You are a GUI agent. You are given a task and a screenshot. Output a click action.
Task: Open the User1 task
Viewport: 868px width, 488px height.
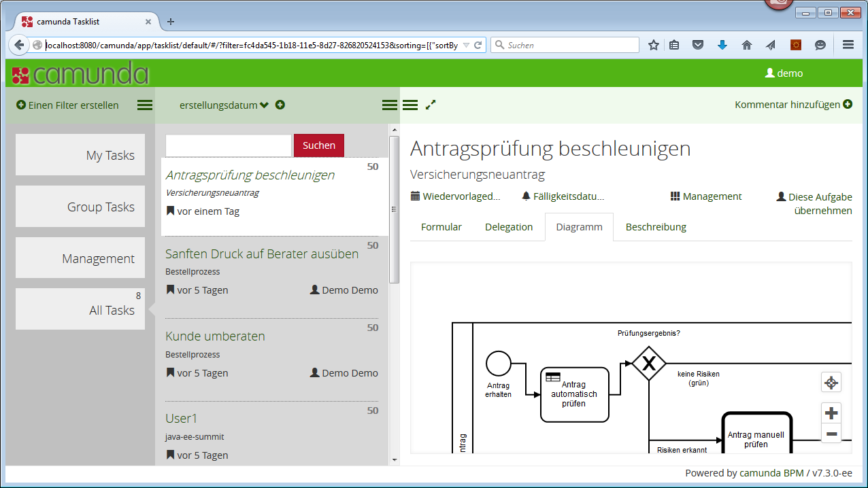pos(181,418)
